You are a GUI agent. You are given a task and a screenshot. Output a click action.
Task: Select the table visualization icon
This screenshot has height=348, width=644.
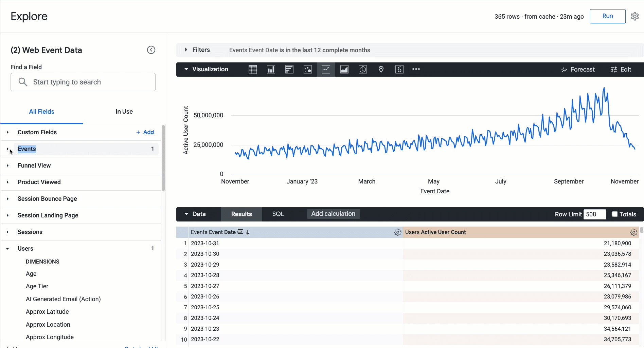pyautogui.click(x=252, y=70)
